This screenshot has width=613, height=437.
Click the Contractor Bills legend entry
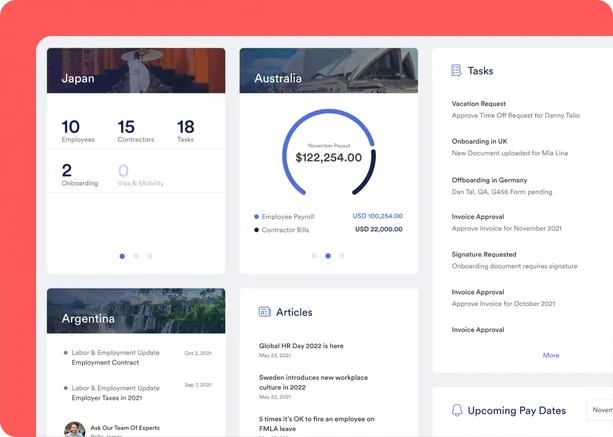(281, 230)
